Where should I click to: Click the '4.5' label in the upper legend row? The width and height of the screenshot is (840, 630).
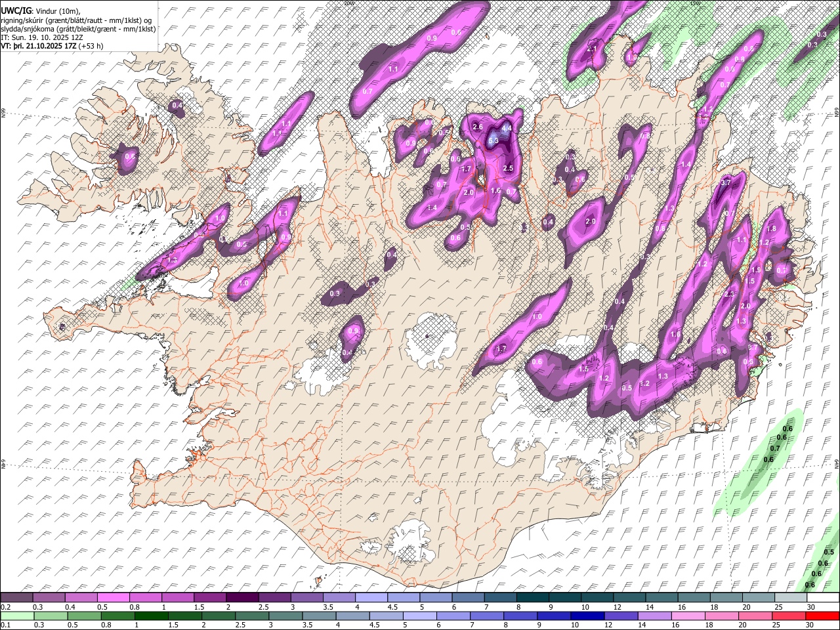click(x=392, y=607)
